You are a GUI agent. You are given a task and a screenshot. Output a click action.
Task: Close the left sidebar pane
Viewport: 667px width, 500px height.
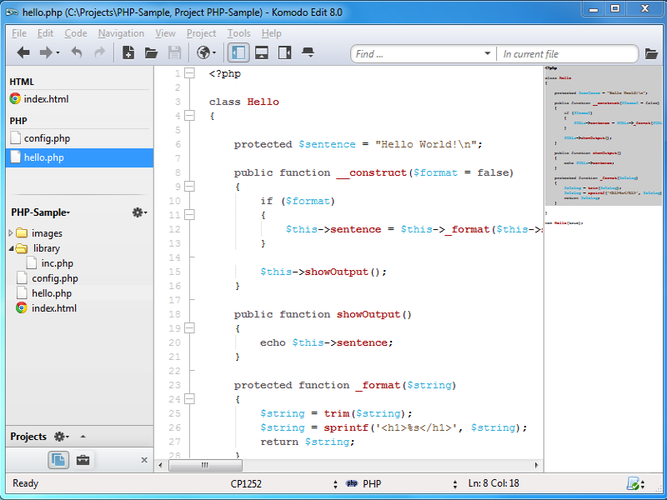144,460
